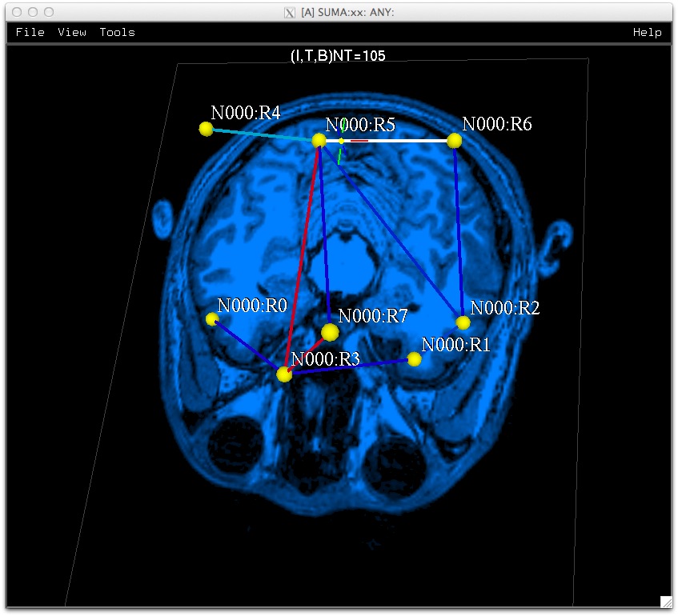The height and width of the screenshot is (616, 678).
Task: Pick the yellow node labeled N000:R0
Action: 212,319
